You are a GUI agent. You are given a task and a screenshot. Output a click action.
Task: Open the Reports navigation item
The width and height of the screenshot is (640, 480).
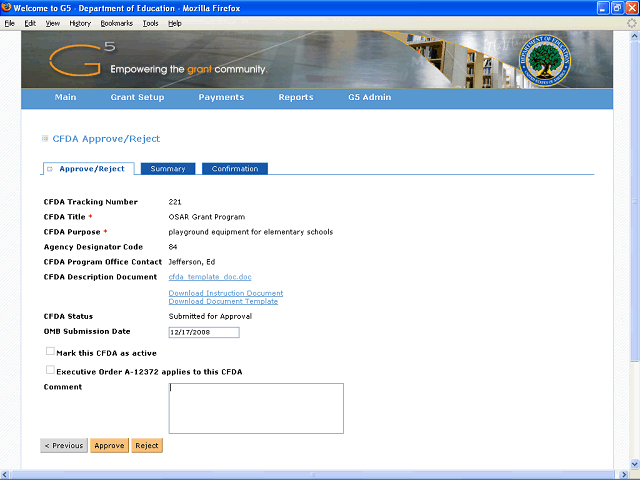[296, 97]
